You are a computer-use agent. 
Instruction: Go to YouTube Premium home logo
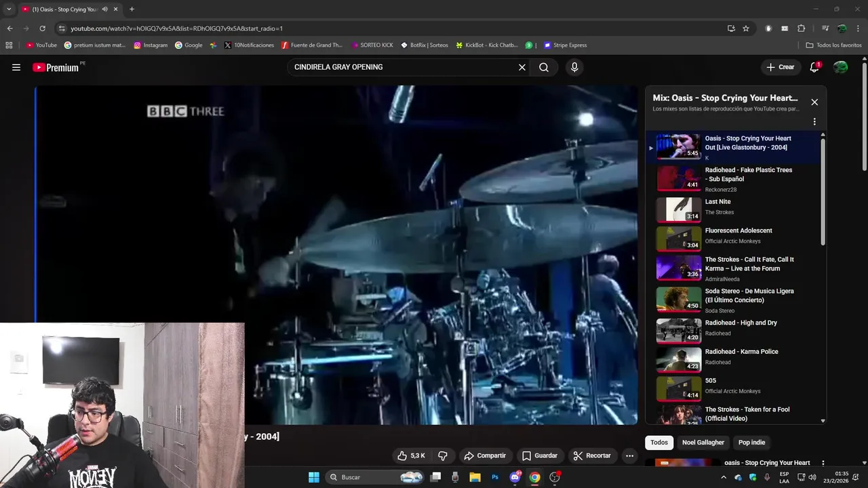point(57,67)
